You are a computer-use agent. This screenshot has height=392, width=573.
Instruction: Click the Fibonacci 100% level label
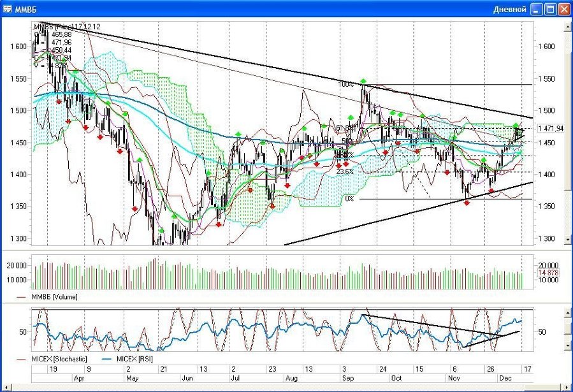345,84
